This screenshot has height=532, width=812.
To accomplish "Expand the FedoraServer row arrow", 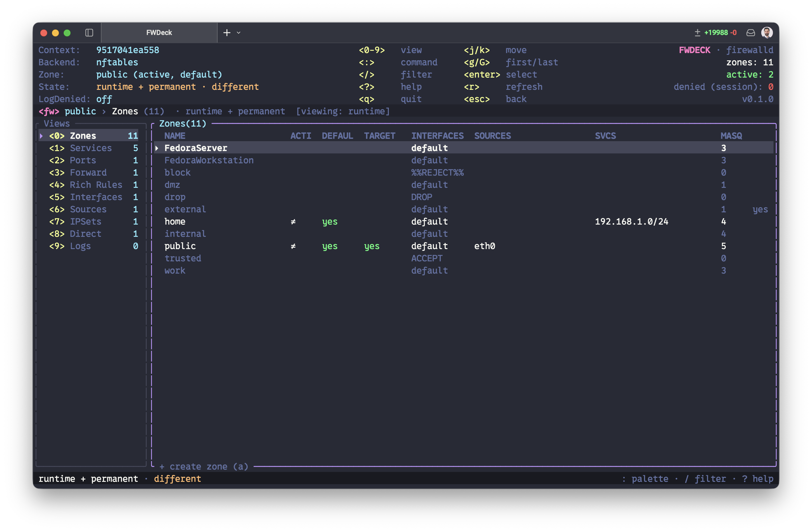I will (157, 148).
